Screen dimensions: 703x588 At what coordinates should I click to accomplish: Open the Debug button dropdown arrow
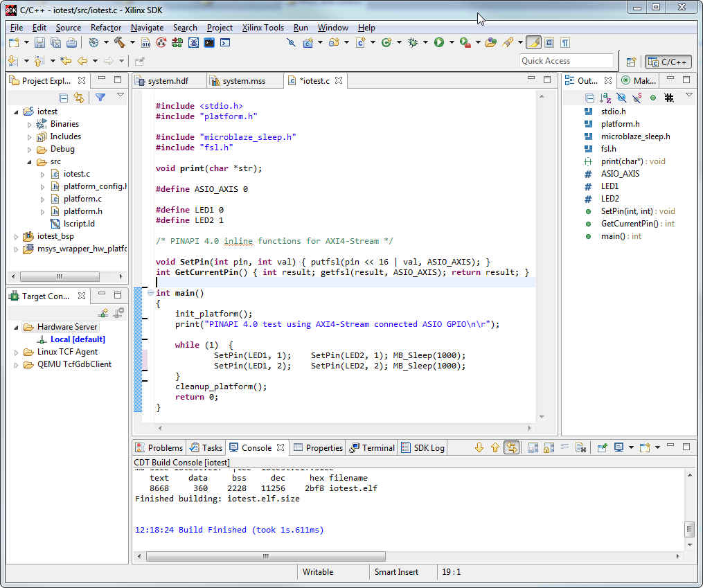425,42
